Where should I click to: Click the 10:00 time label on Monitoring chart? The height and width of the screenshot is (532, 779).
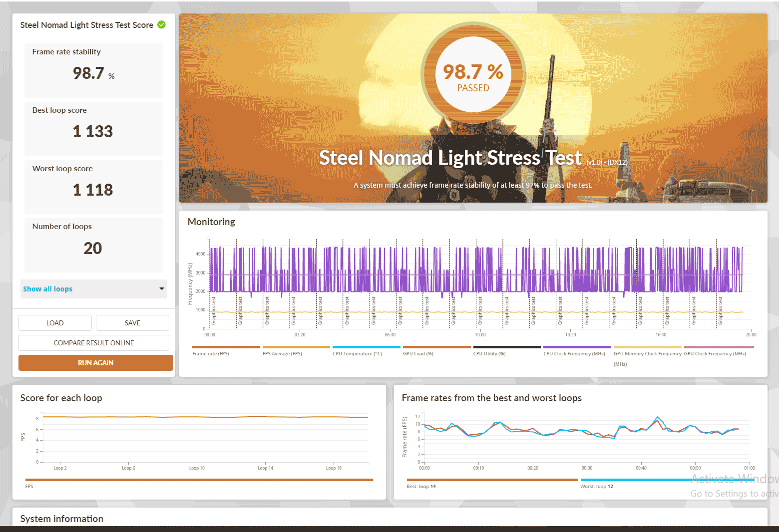coord(480,335)
